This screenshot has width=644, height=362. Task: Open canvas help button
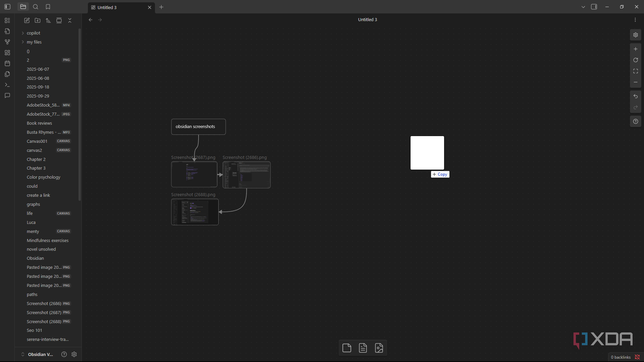tap(636, 121)
